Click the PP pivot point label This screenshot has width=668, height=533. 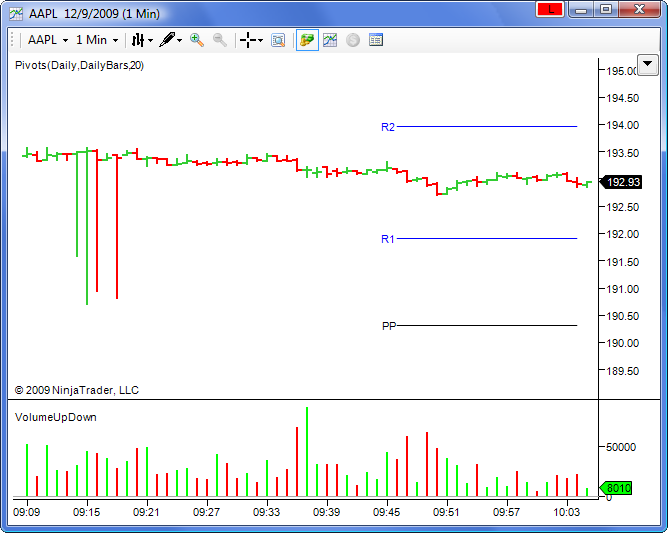click(x=389, y=326)
